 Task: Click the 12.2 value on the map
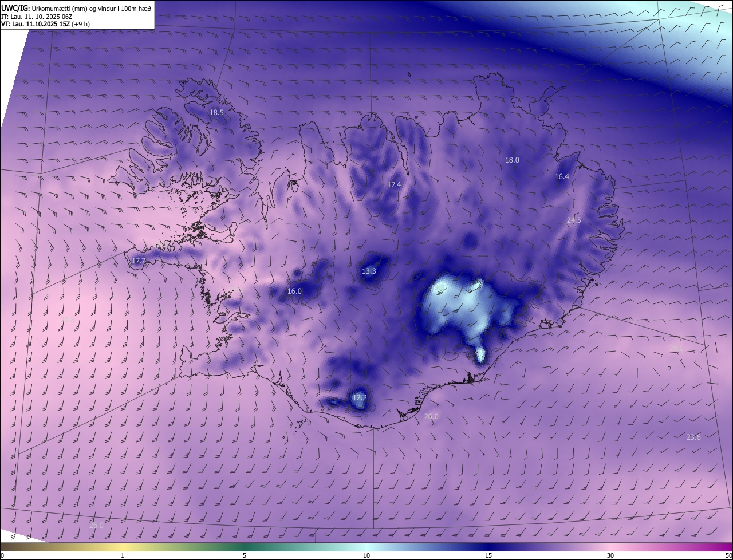point(359,397)
